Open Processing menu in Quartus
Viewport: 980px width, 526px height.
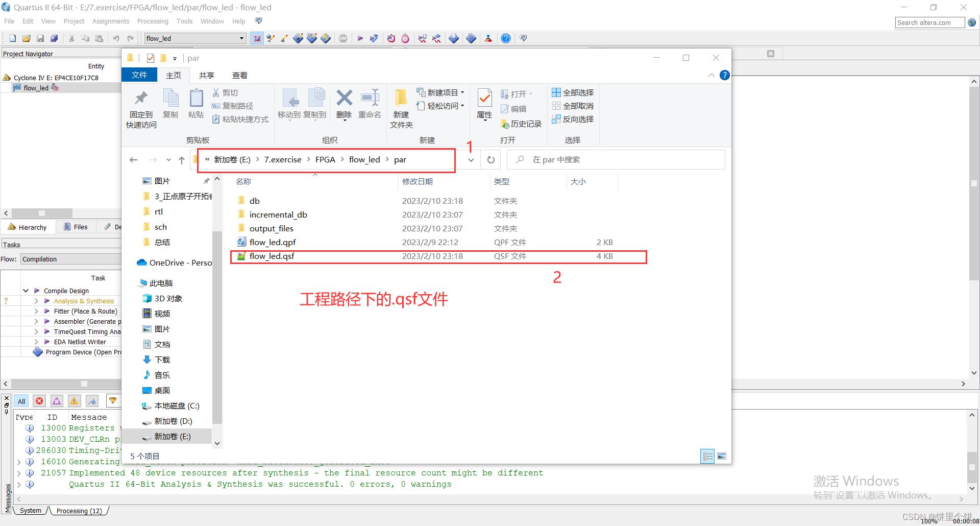tap(153, 21)
